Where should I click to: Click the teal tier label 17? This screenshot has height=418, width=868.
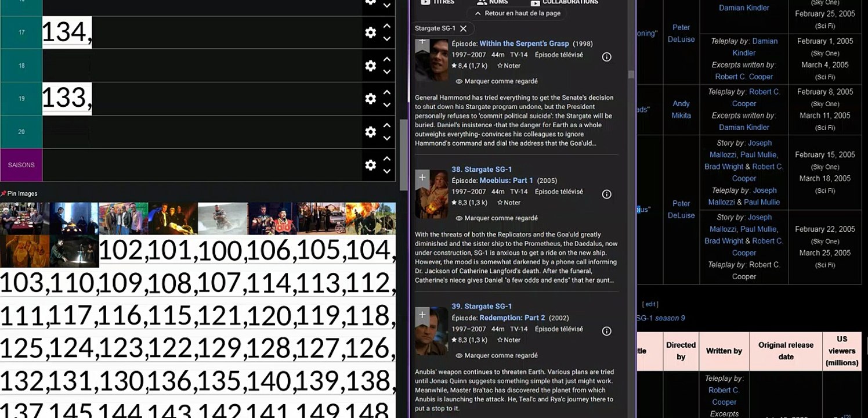coord(21,33)
